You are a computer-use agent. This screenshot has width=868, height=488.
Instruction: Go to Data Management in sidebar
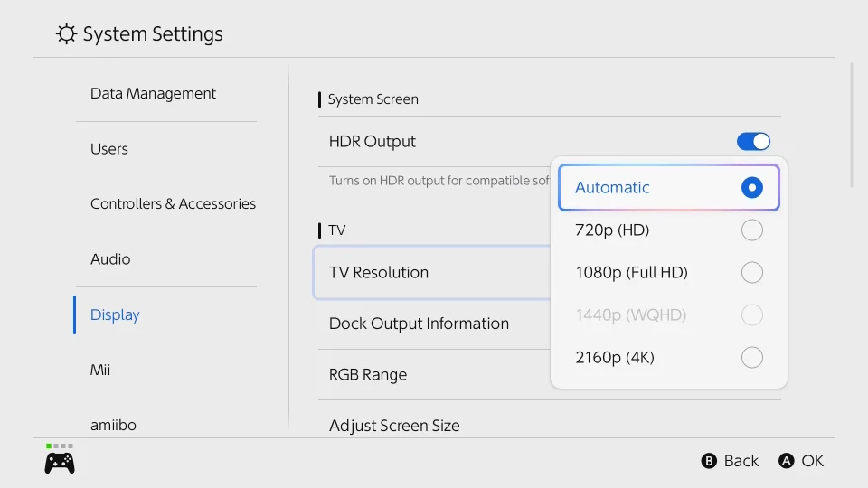(153, 94)
